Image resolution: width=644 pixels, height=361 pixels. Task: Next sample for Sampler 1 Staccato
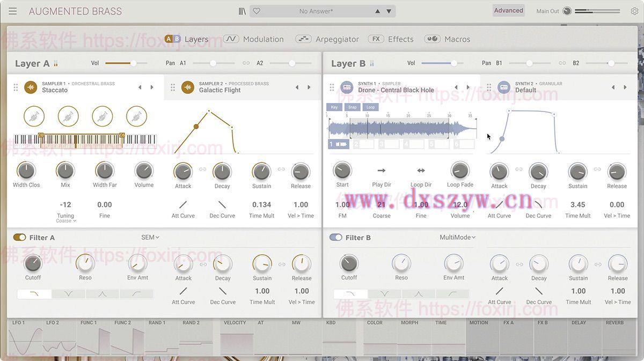pos(152,87)
